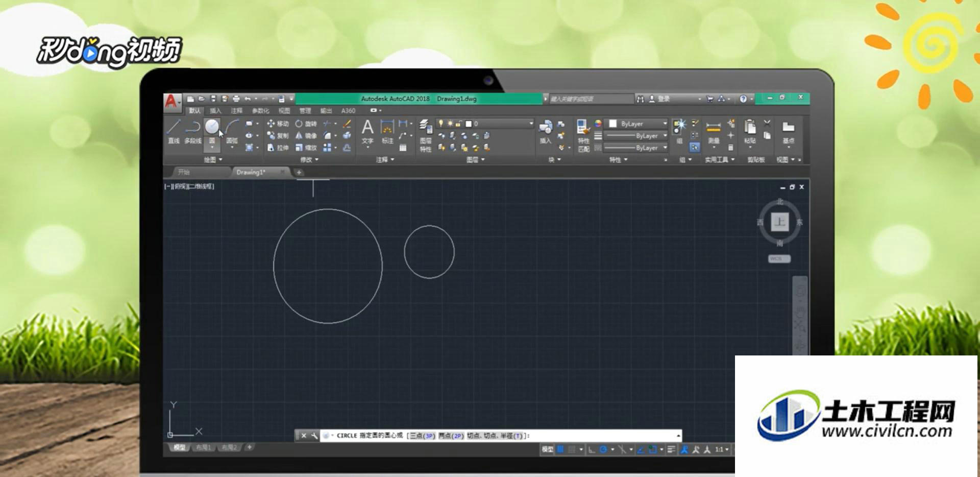980x477 pixels.
Task: Click the Offset tool icon
Action: 347,148
